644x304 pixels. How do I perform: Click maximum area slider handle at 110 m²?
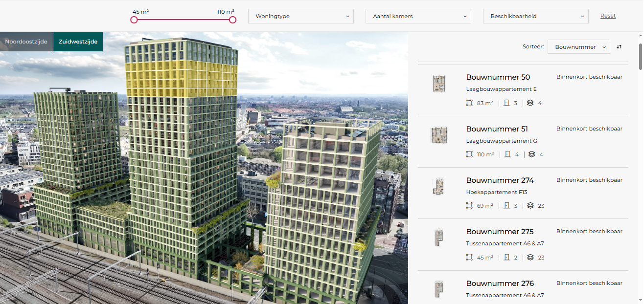(232, 20)
